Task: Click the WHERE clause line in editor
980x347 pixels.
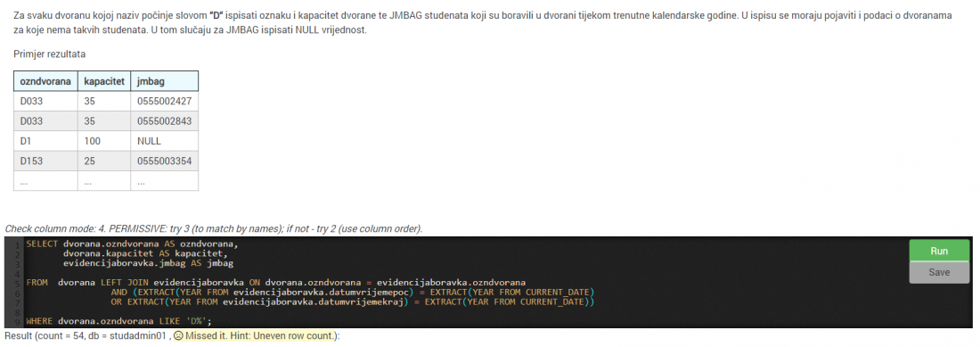Action: [119, 321]
